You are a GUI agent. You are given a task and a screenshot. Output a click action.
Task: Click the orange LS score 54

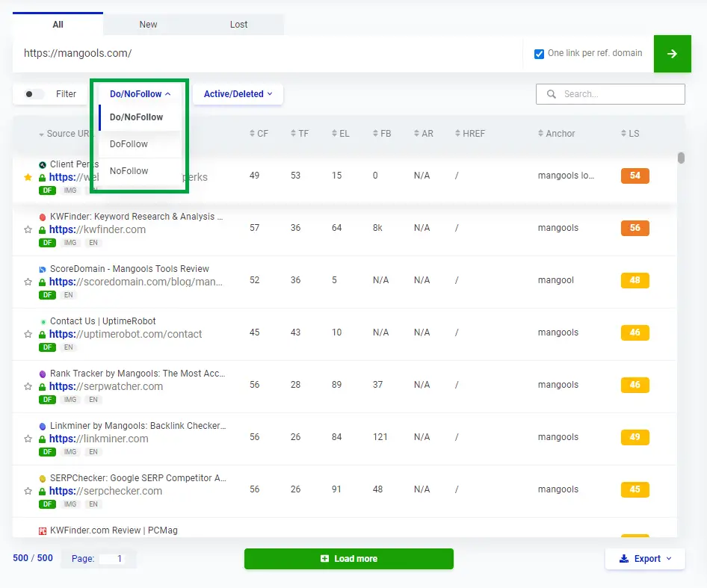635,176
